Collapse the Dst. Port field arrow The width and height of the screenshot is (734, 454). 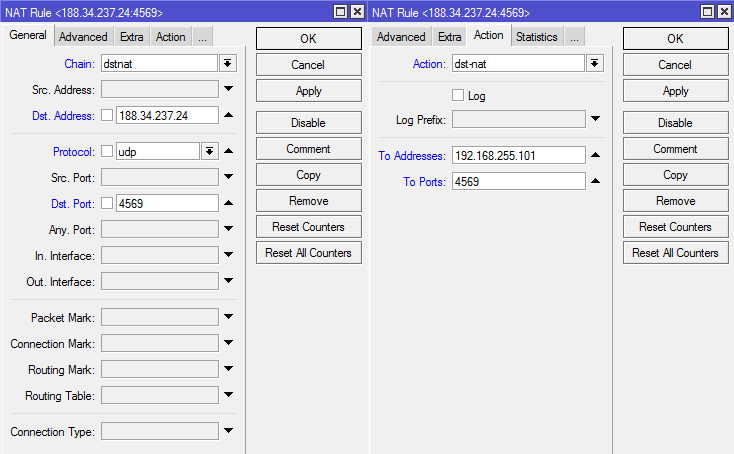pyautogui.click(x=228, y=203)
